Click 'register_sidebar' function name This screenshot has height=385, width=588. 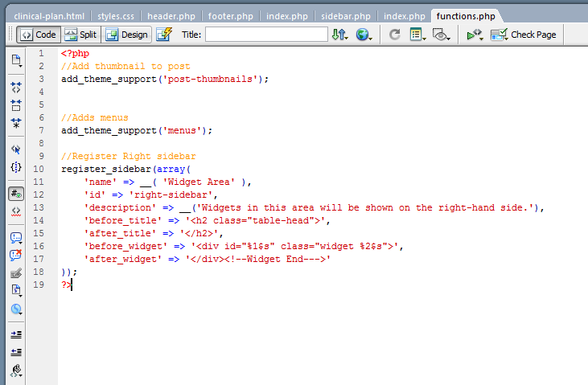click(x=106, y=169)
